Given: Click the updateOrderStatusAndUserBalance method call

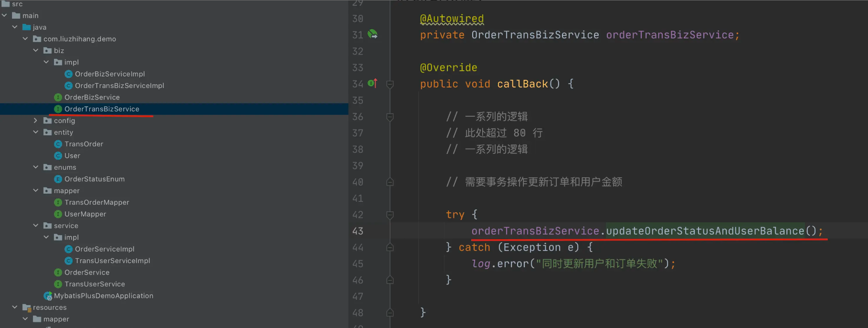Looking at the screenshot, I should 705,231.
